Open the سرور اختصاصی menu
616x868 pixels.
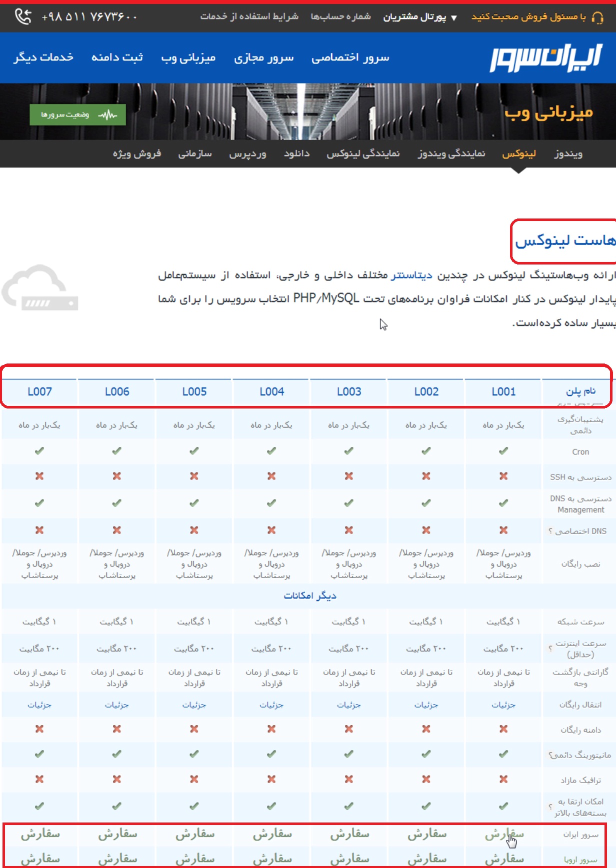tap(350, 57)
